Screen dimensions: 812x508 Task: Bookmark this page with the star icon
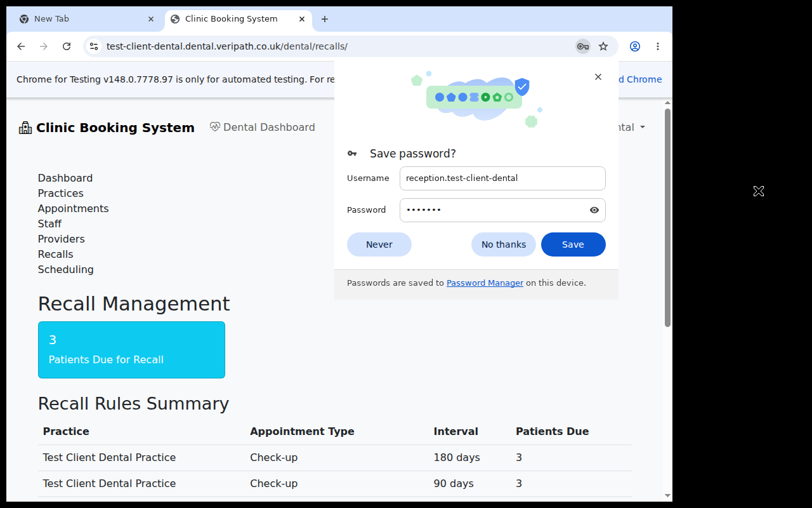coord(603,46)
